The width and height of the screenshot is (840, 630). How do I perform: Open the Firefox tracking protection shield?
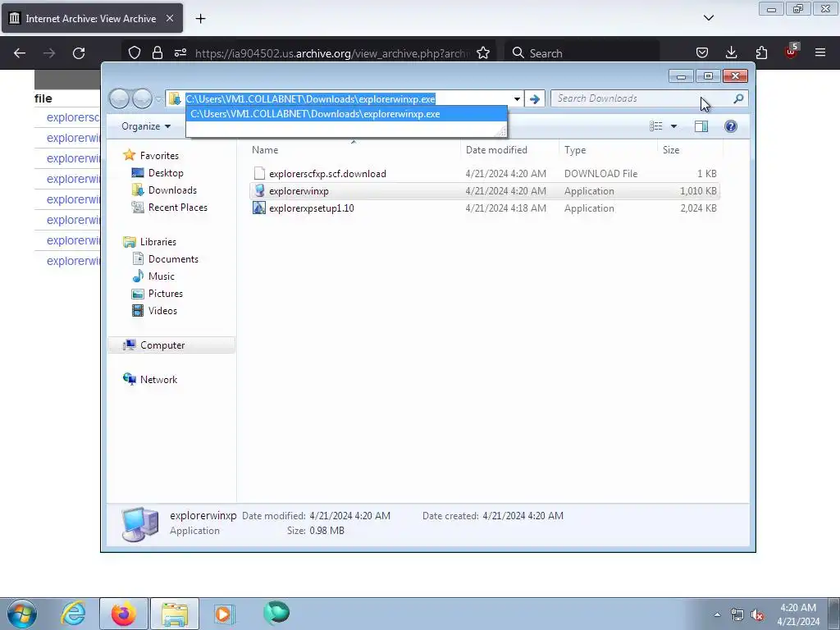pyautogui.click(x=135, y=52)
